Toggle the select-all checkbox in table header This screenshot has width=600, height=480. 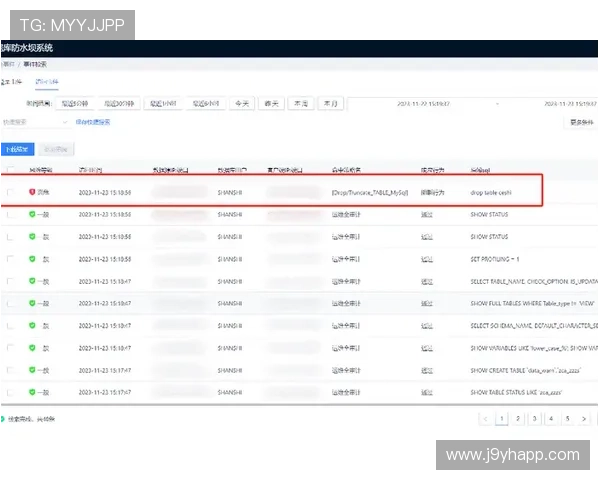(10, 170)
